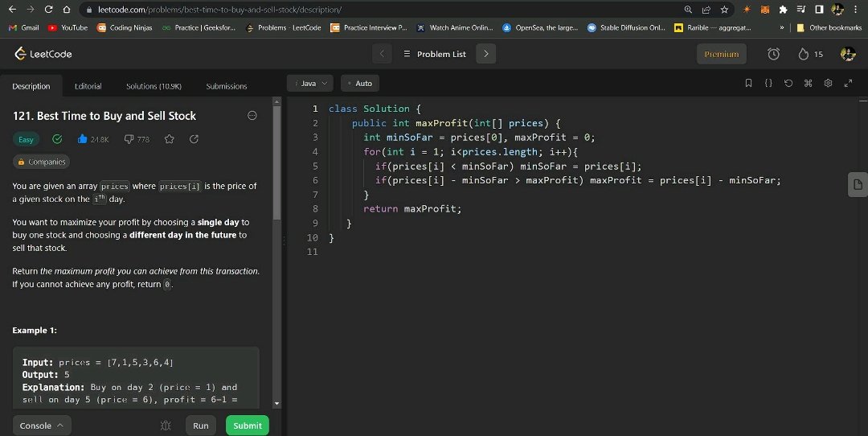868x436 pixels.
Task: Share problem icon next to star
Action: [194, 139]
